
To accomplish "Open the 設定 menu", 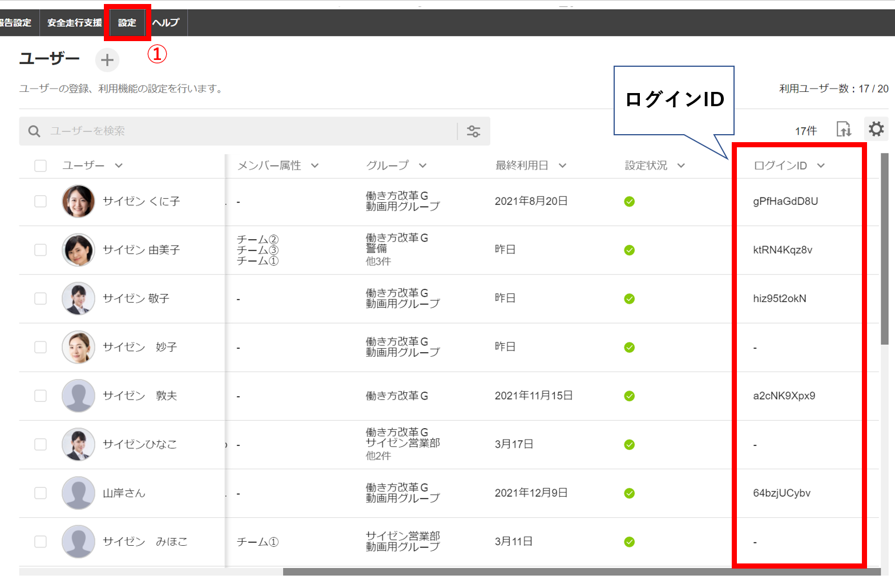I will (127, 23).
